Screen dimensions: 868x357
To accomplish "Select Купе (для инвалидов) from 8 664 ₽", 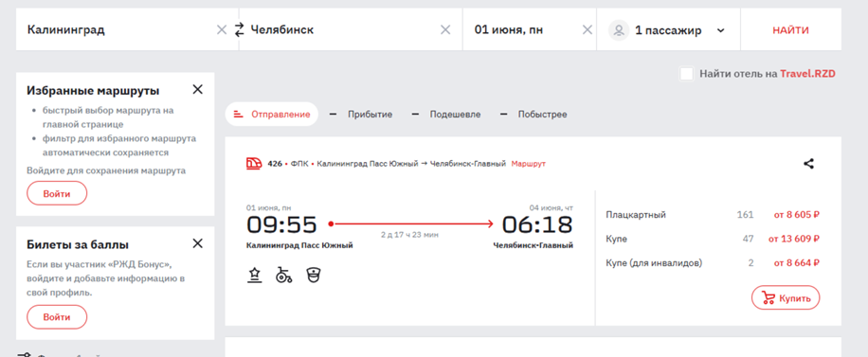I will tap(713, 262).
